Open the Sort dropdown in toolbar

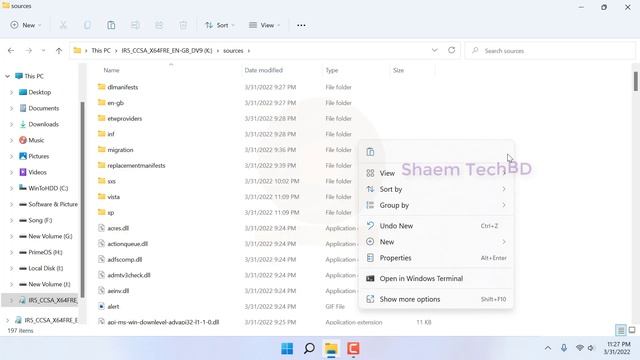pyautogui.click(x=220, y=25)
